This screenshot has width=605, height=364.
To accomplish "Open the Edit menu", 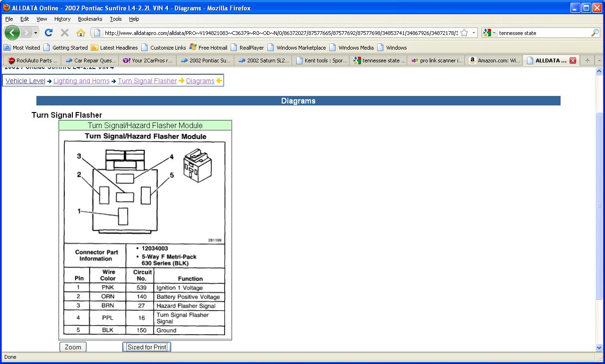I will point(25,19).
